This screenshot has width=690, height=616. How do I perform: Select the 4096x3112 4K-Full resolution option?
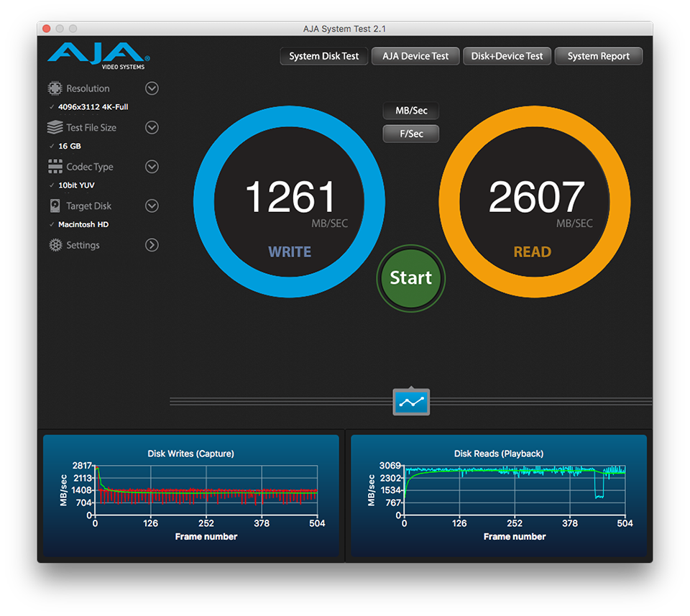coord(93,107)
